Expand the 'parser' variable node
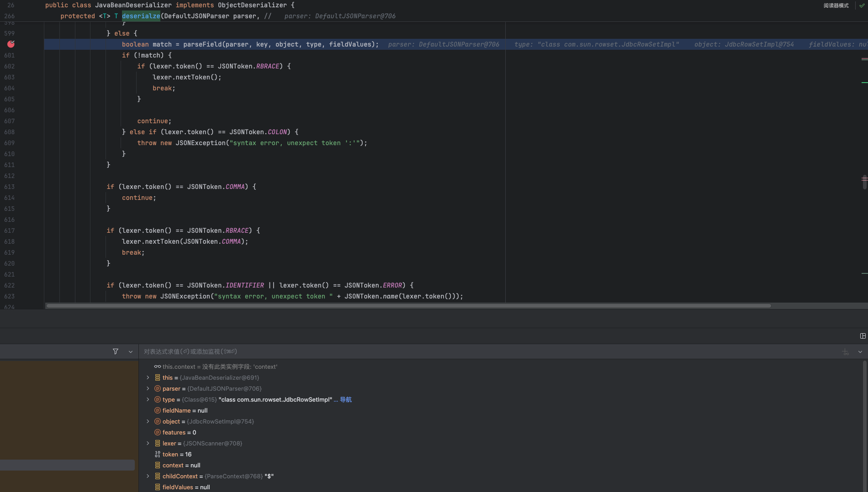Viewport: 868px width, 492px height. point(148,388)
